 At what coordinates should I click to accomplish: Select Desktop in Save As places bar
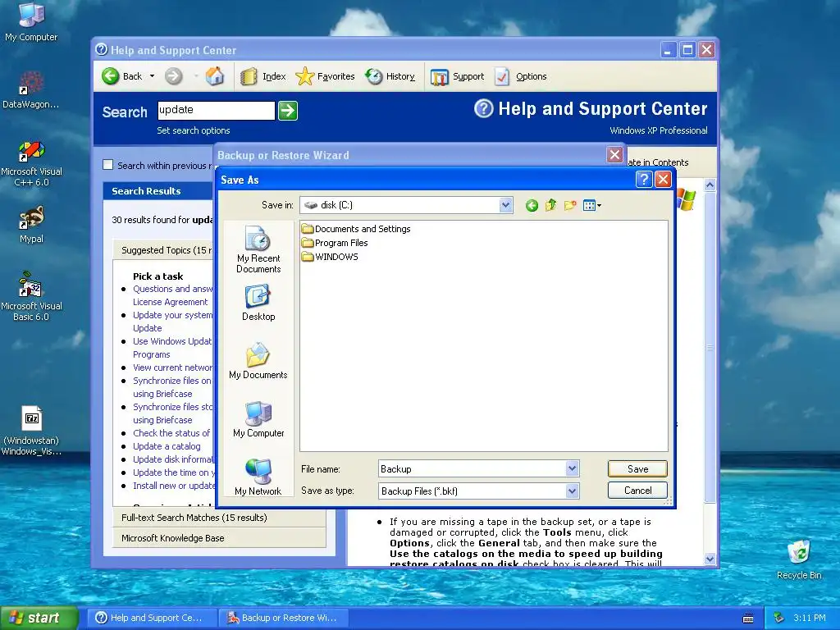pyautogui.click(x=258, y=303)
